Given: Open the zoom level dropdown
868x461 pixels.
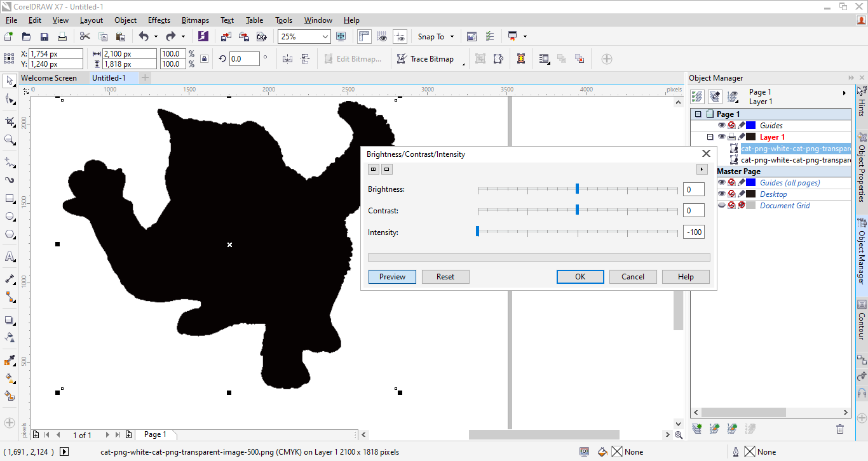Looking at the screenshot, I should click(325, 36).
